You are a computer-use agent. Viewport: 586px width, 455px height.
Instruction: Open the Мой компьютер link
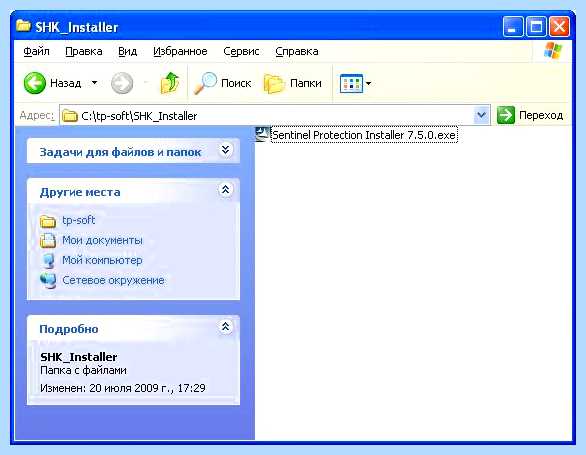tap(102, 260)
